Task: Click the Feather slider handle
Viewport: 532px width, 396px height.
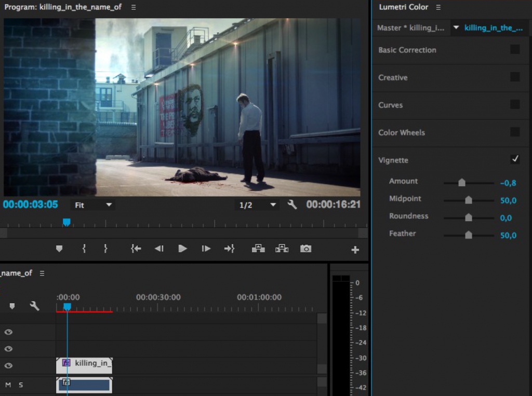Action: coord(468,235)
